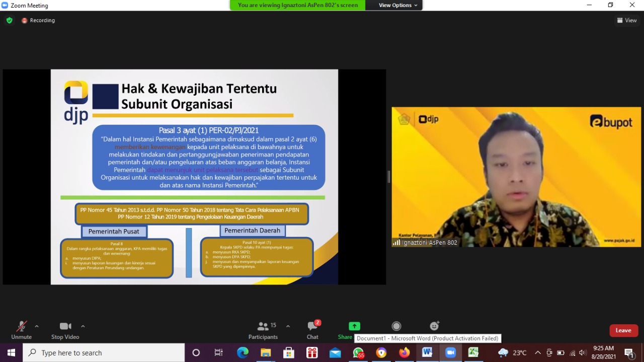Stop Video camera toggle

[65, 329]
